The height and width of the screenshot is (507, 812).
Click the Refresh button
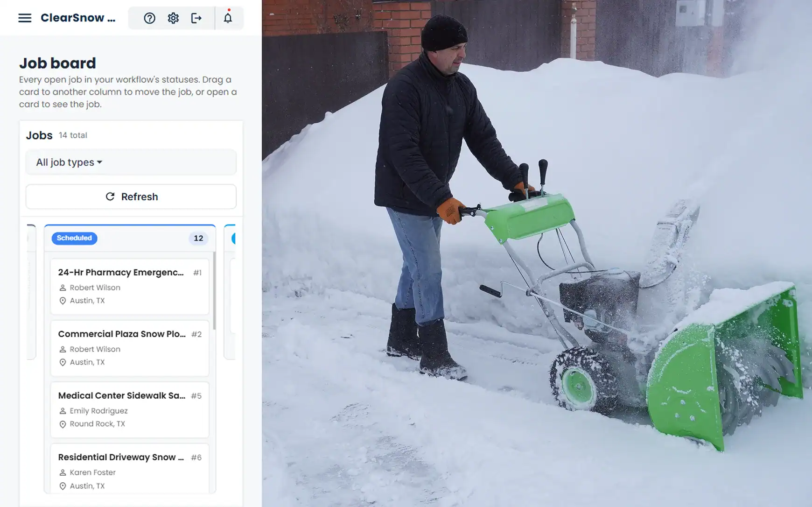click(x=131, y=197)
